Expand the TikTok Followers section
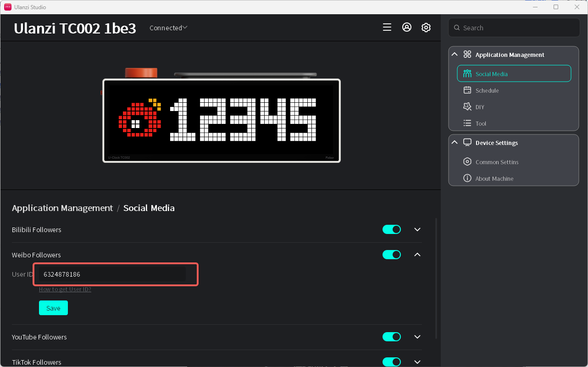 tap(417, 362)
